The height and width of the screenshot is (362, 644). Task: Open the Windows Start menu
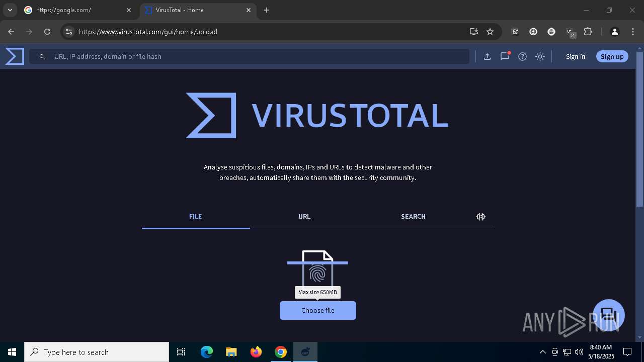12,352
